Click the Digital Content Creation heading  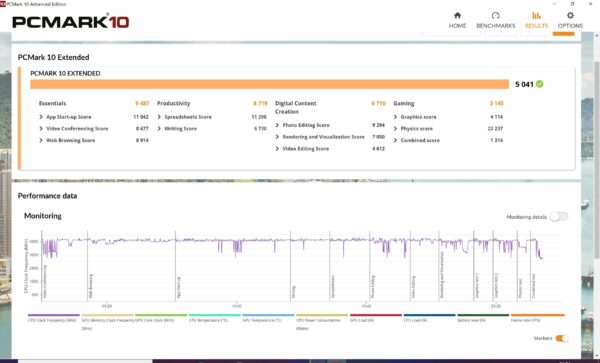[295, 107]
